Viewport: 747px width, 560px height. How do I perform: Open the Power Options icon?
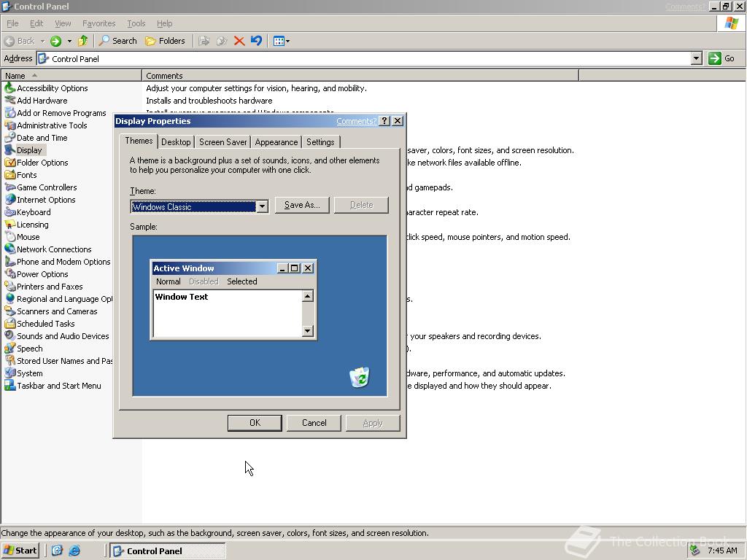(x=10, y=273)
